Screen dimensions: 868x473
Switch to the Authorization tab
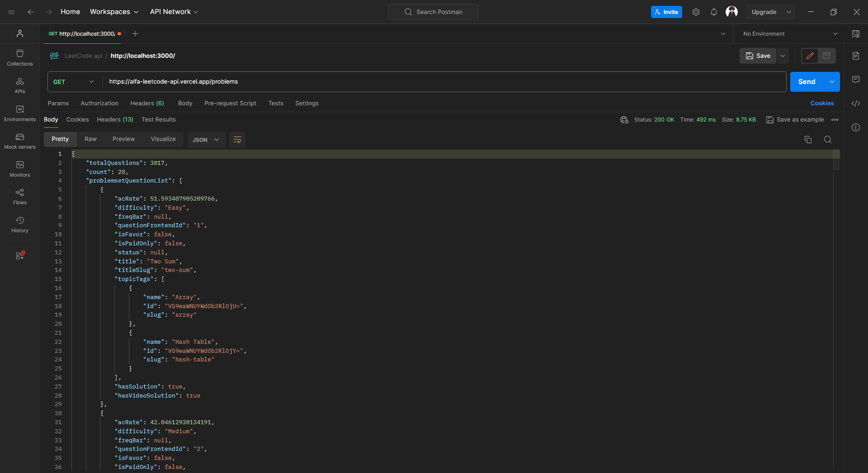click(99, 103)
